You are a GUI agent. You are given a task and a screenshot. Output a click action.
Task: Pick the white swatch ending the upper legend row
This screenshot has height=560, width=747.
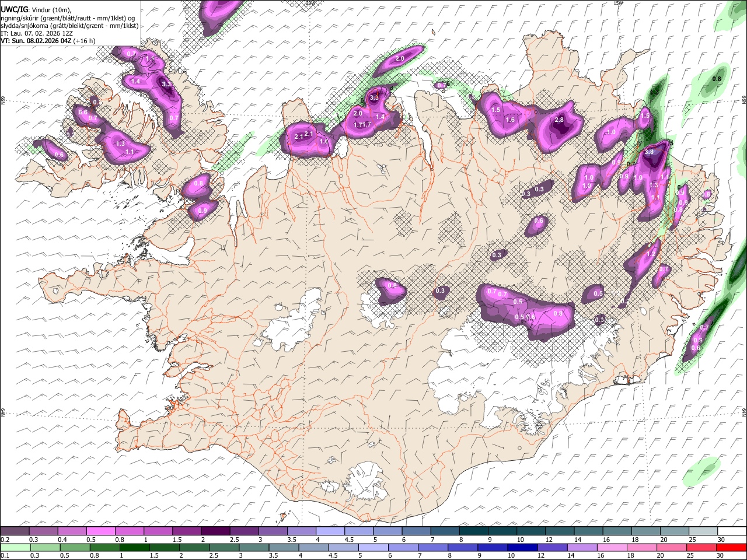(732, 531)
